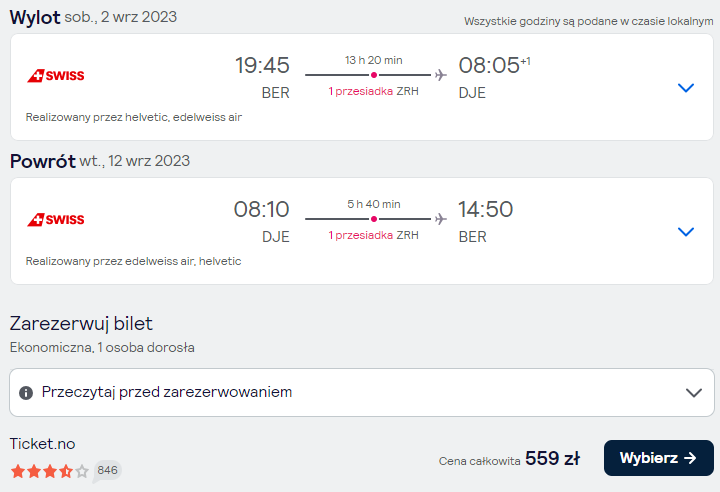Image resolution: width=720 pixels, height=492 pixels.
Task: Open the 846 reviews speech bubble
Action: tap(107, 471)
